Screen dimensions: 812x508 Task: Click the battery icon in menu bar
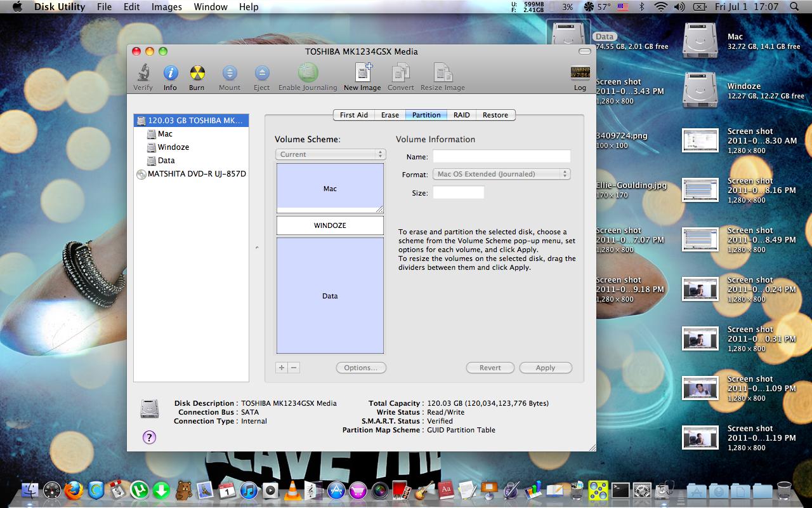[x=700, y=7]
